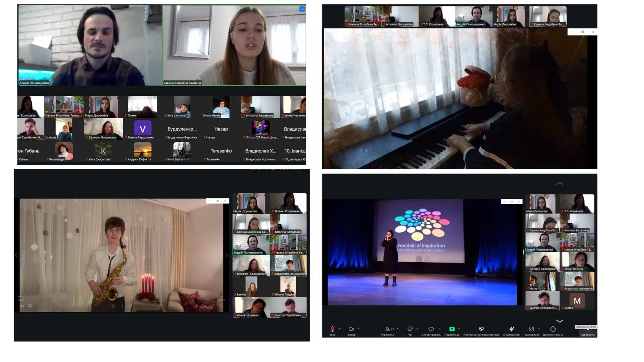Screen dimensions: 644x362
Task: Go to next slide arrow beside saxophone video
Action: (226, 255)
